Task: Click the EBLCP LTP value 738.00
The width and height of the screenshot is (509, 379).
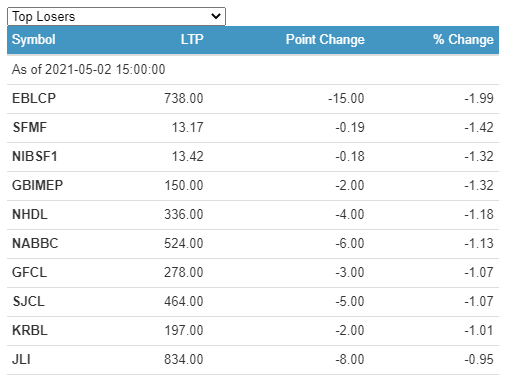Action: click(184, 99)
